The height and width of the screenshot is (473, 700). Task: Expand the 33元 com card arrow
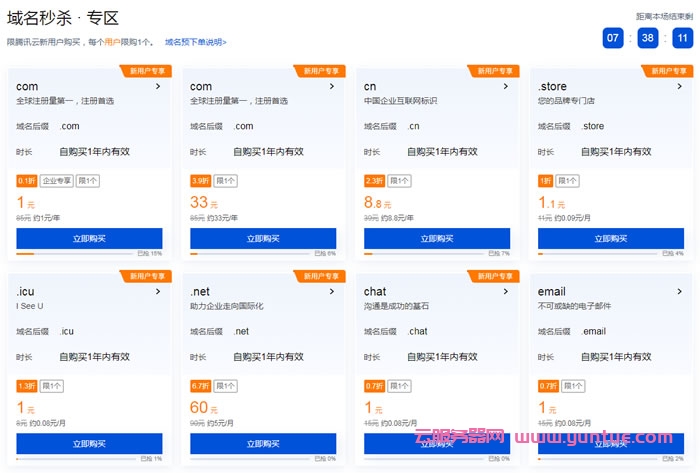332,87
